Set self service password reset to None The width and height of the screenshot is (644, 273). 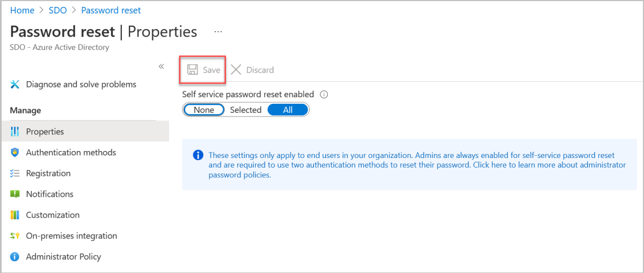point(204,110)
